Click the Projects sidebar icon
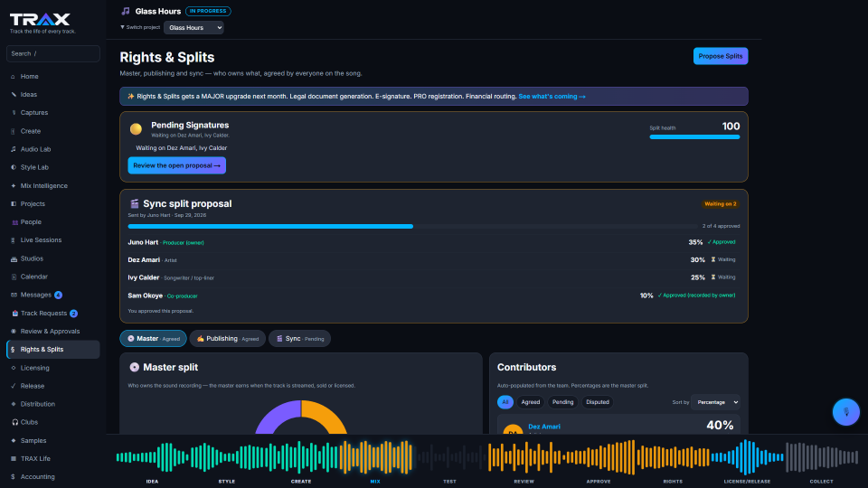 coord(14,203)
